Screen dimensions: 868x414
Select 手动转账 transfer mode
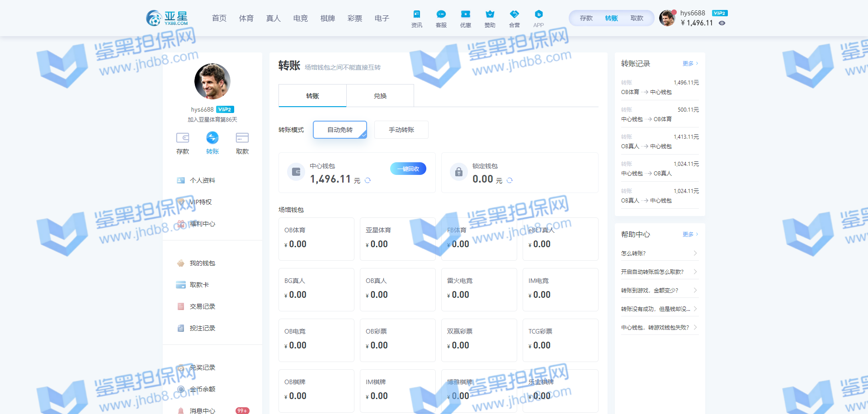[x=401, y=130]
